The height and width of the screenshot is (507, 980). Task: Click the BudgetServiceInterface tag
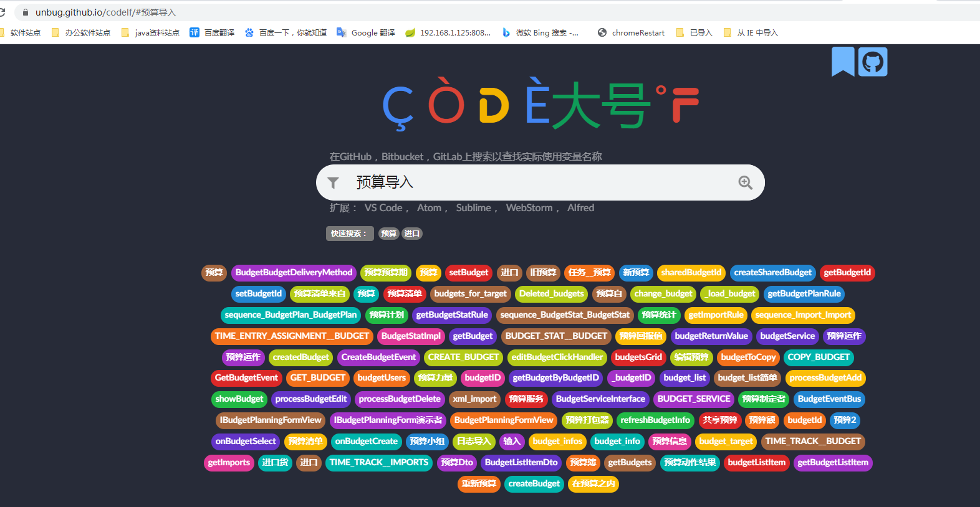tap(600, 399)
